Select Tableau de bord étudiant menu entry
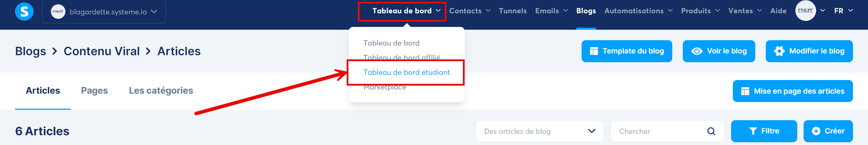868x145 pixels. click(407, 72)
